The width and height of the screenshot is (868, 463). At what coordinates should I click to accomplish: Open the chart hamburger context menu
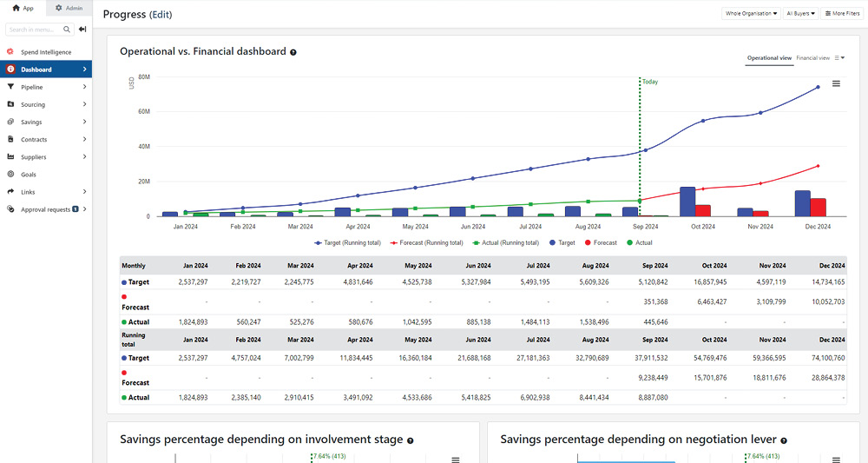tap(836, 83)
